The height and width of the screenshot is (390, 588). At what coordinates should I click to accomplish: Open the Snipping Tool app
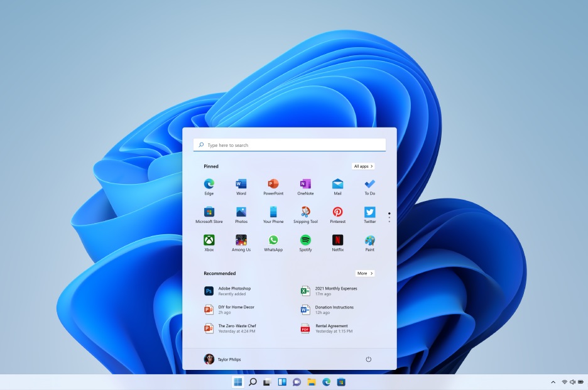[x=305, y=215]
